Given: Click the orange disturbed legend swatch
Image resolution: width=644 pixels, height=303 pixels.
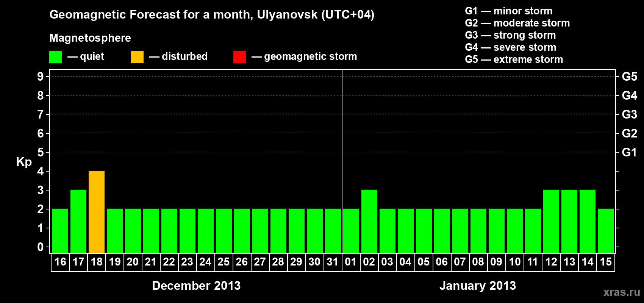Looking at the screenshot, I should coord(137,57).
